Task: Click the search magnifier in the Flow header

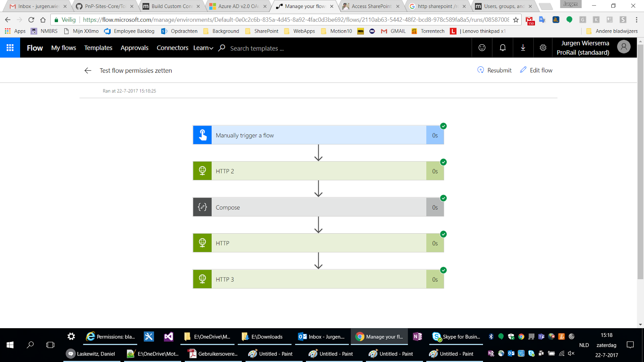Action: 221,47
